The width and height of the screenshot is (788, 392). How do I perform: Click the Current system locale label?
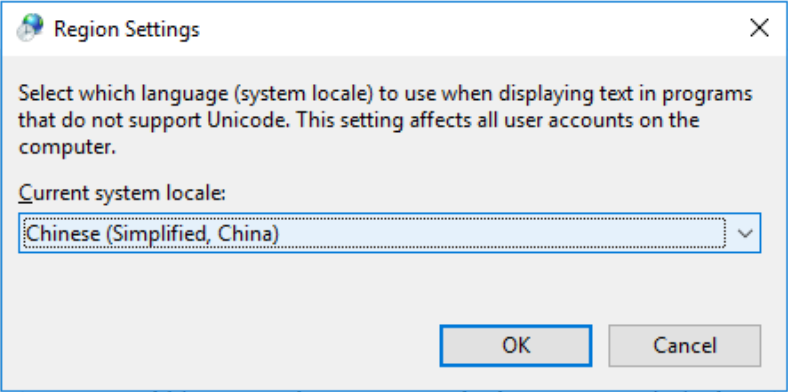click(x=122, y=193)
